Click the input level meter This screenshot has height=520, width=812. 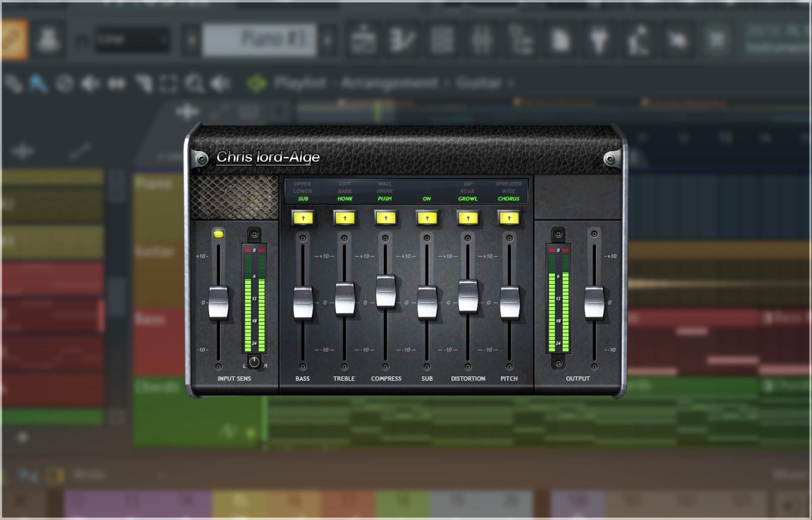click(255, 298)
